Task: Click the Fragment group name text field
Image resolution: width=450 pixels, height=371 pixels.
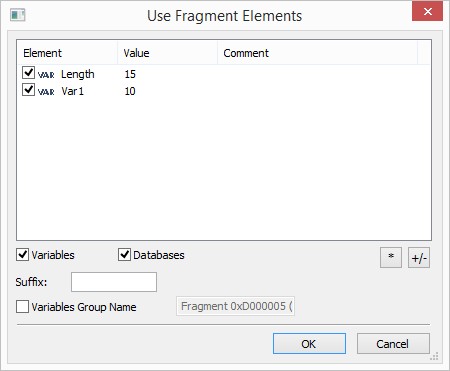Action: coord(235,306)
